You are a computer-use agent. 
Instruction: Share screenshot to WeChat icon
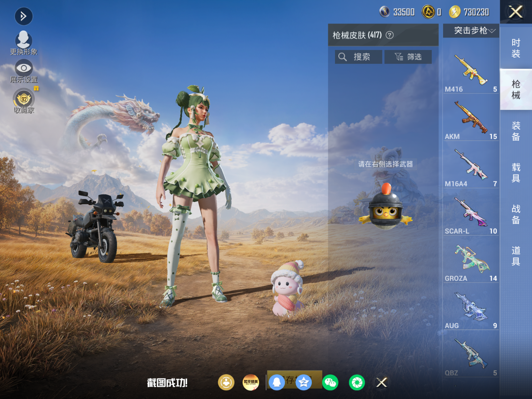coord(330,382)
